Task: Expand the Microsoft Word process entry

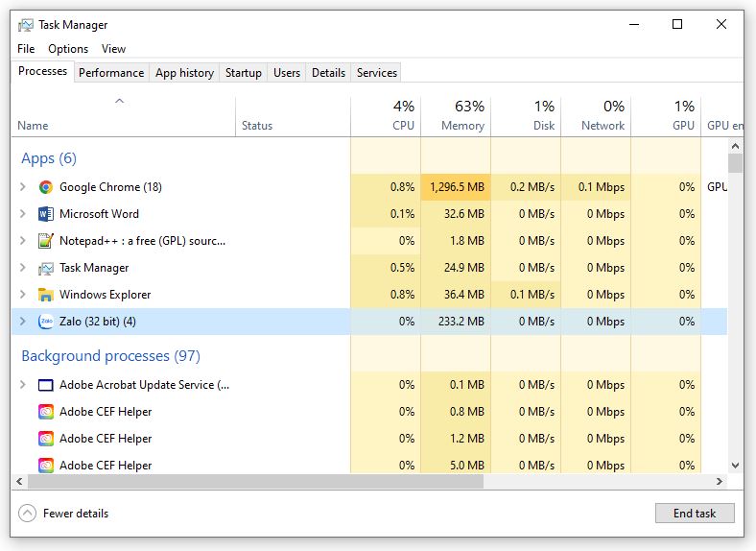Action: (x=23, y=214)
